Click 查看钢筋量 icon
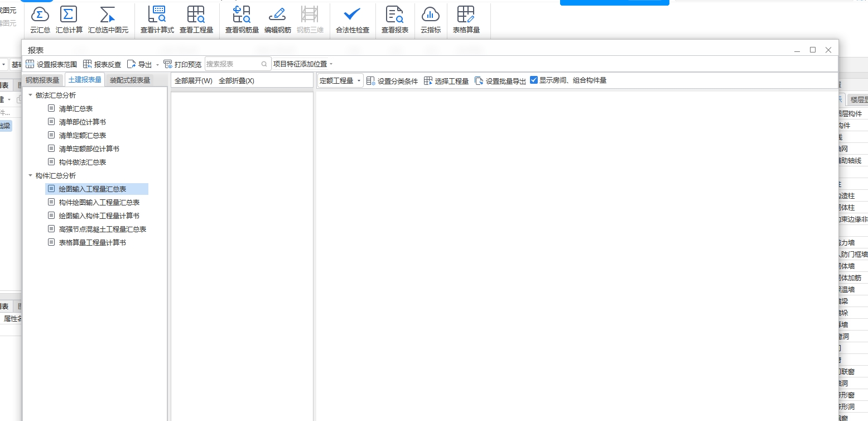Viewport: 868px width, 421px height. (x=242, y=14)
